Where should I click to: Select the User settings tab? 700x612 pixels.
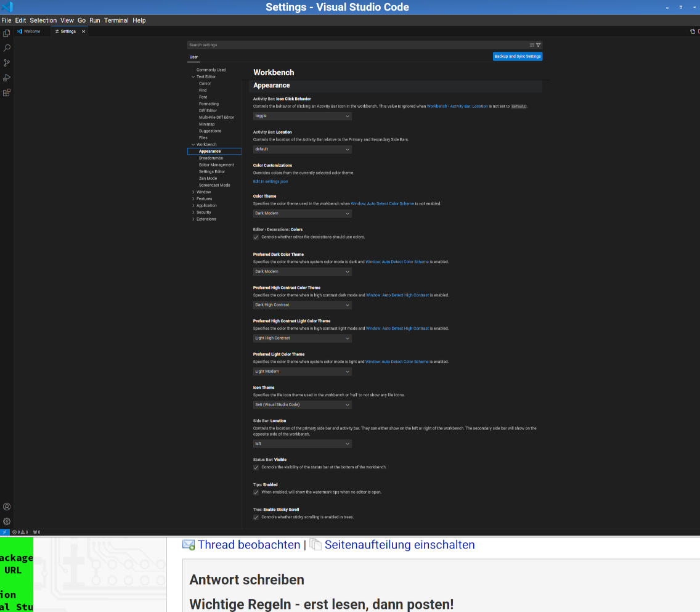(193, 57)
